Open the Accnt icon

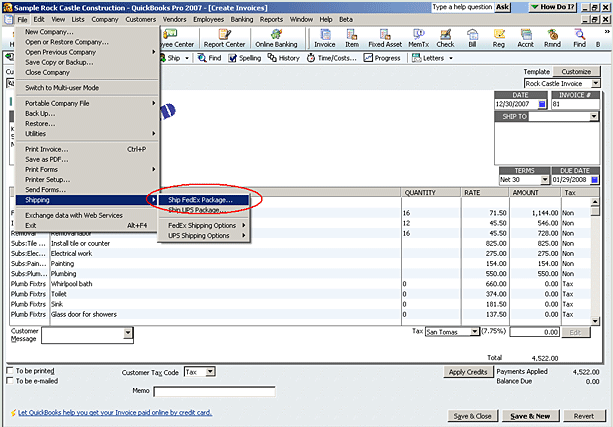pyautogui.click(x=525, y=38)
